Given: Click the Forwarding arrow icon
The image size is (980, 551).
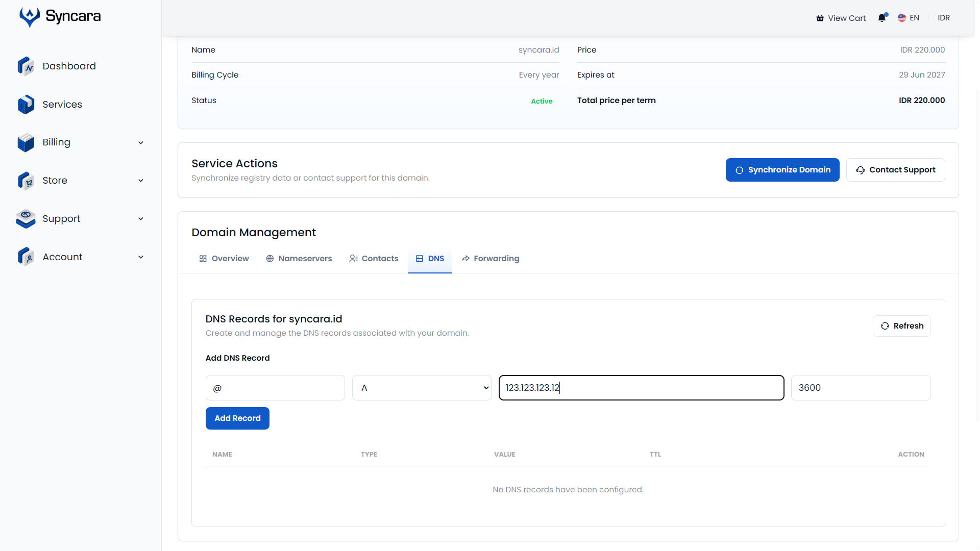Looking at the screenshot, I should 465,259.
